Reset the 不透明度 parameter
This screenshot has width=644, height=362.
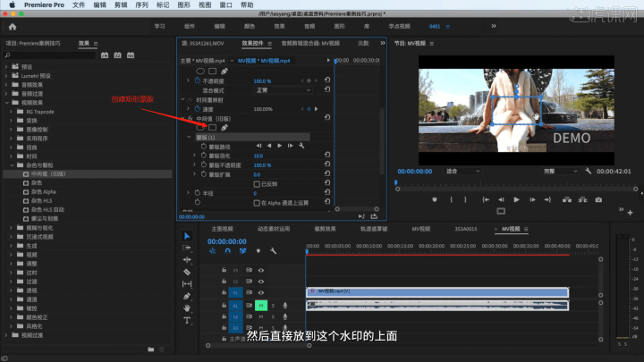pos(327,80)
